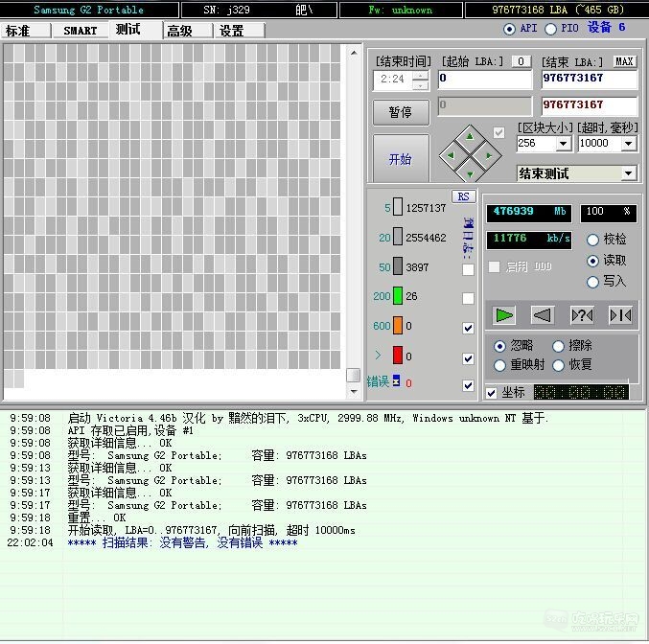The height and width of the screenshot is (644, 649).
Task: Toggle the 启用 DDD checkbox
Action: click(494, 267)
